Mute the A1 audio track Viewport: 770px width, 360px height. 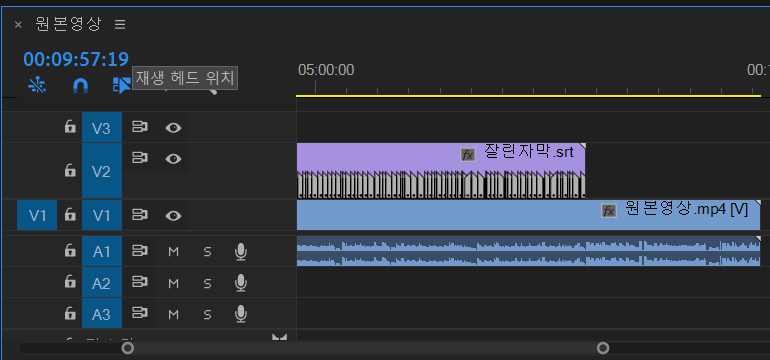[x=173, y=252]
